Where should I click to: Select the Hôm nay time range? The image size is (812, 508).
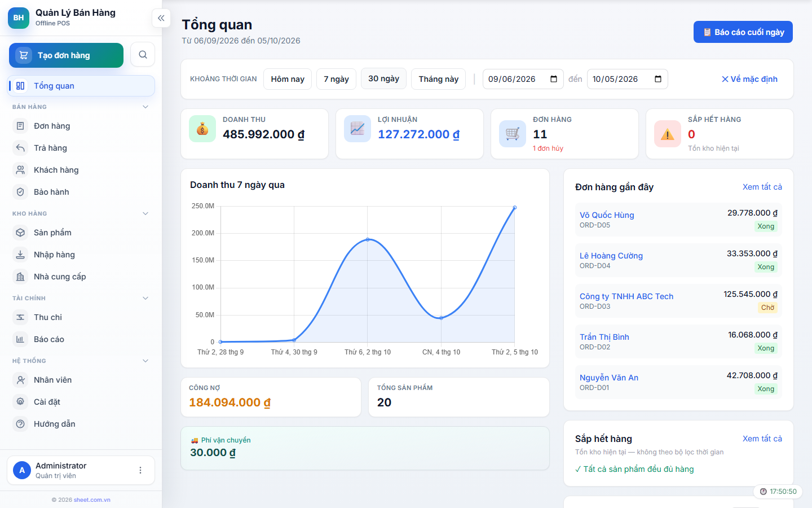pos(288,79)
